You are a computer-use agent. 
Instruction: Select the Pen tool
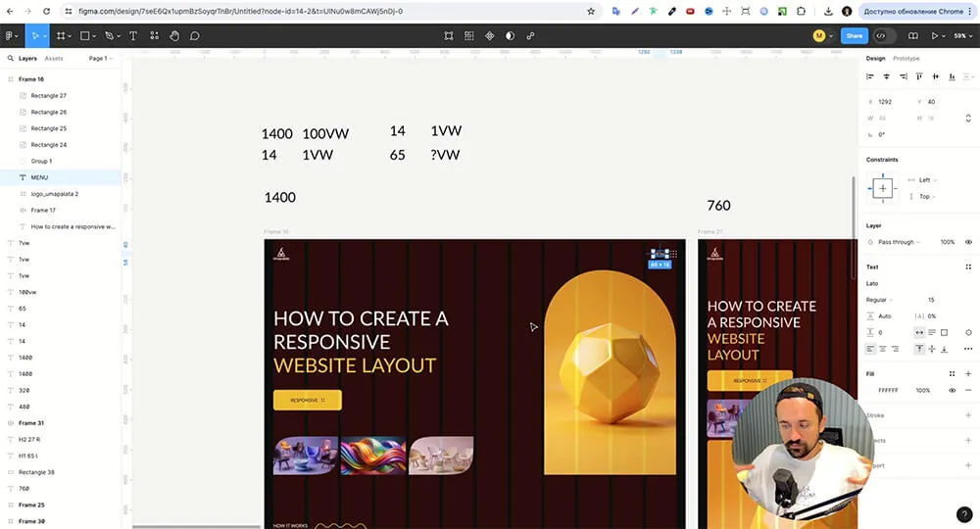110,36
